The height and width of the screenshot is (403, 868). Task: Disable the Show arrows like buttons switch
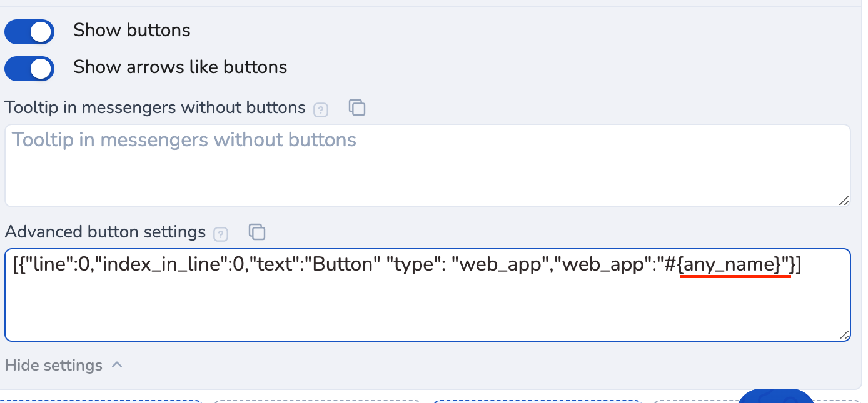point(29,69)
